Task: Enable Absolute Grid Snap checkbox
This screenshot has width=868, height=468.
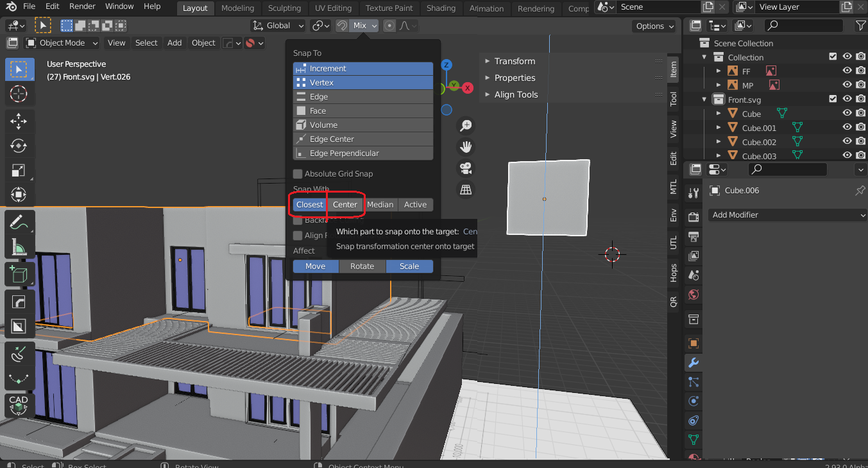Action: pos(298,174)
